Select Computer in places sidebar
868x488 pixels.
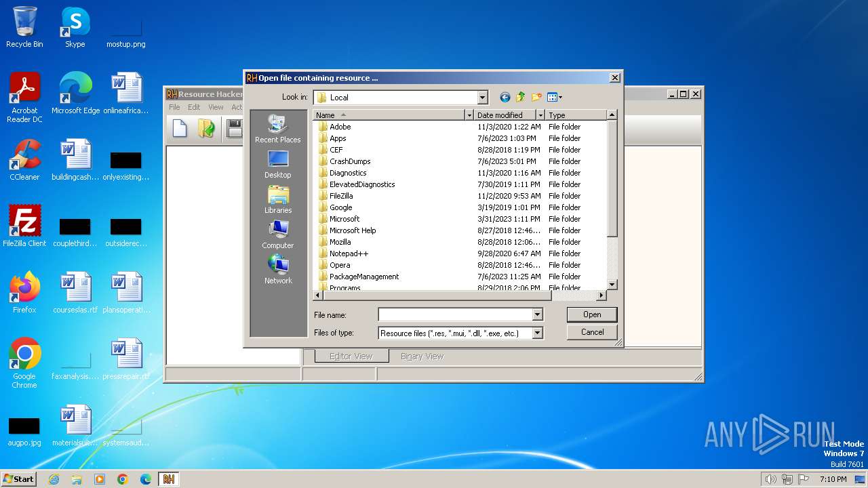tap(278, 235)
